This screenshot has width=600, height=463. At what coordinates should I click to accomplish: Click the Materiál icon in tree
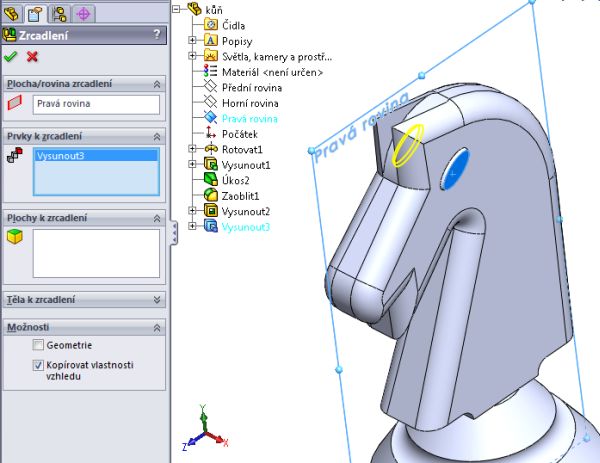click(x=211, y=72)
